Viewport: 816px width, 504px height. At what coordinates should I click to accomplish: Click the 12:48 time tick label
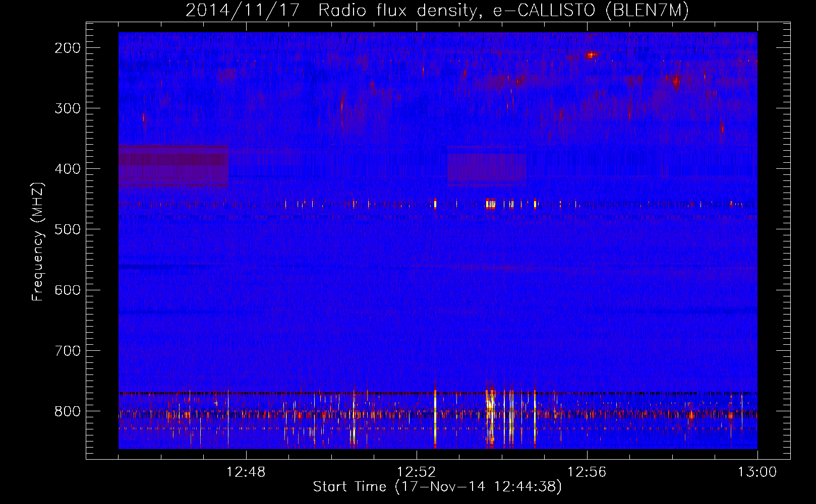coord(246,472)
